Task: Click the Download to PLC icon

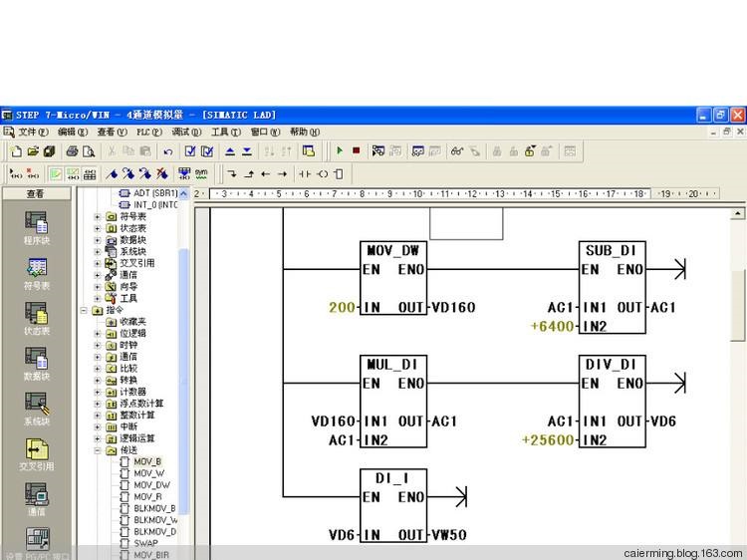Action: pos(247,151)
